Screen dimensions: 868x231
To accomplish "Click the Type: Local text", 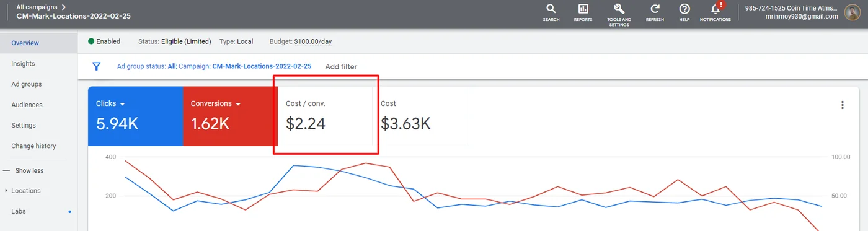I will [x=236, y=41].
